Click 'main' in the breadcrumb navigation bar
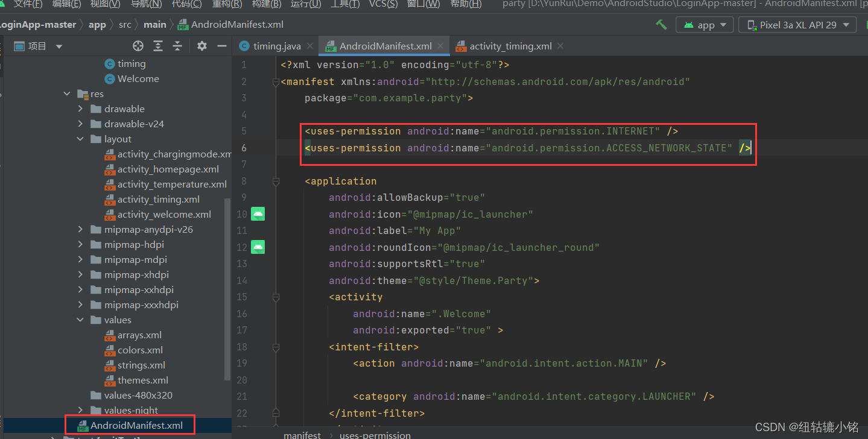Image resolution: width=868 pixels, height=439 pixels. [x=154, y=24]
